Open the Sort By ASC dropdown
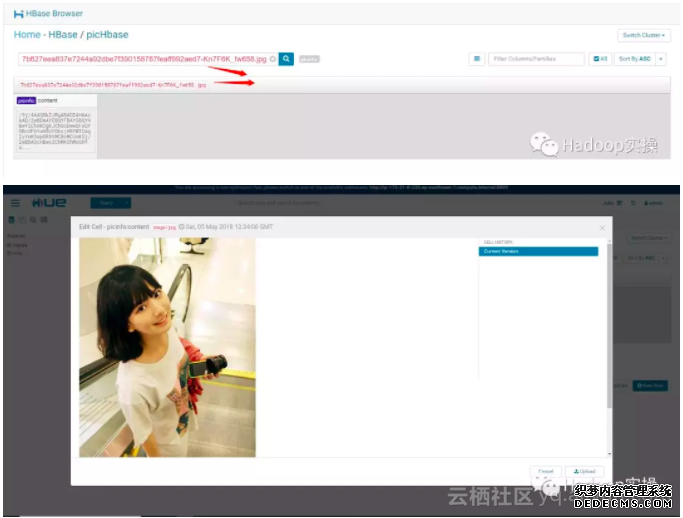Image resolution: width=683 pixels, height=518 pixels. 632,59
